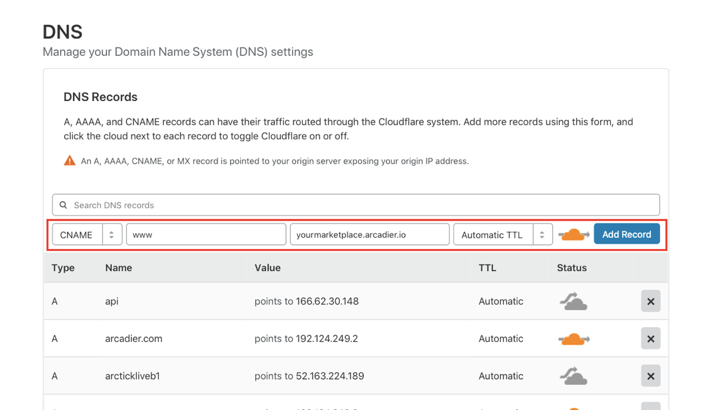This screenshot has width=706, height=410.
Task: Click the arctickliveb1 record name
Action: pos(132,376)
